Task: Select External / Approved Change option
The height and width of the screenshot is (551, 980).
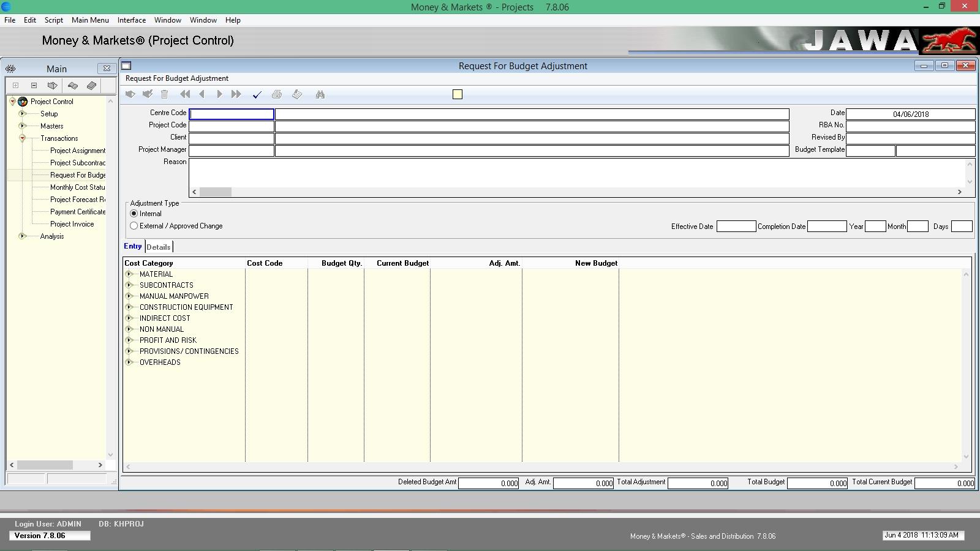Action: 134,226
